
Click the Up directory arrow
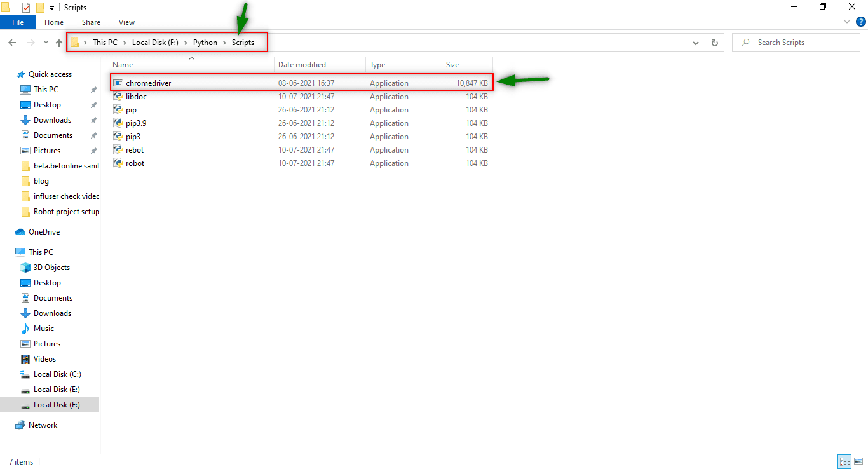coord(59,43)
